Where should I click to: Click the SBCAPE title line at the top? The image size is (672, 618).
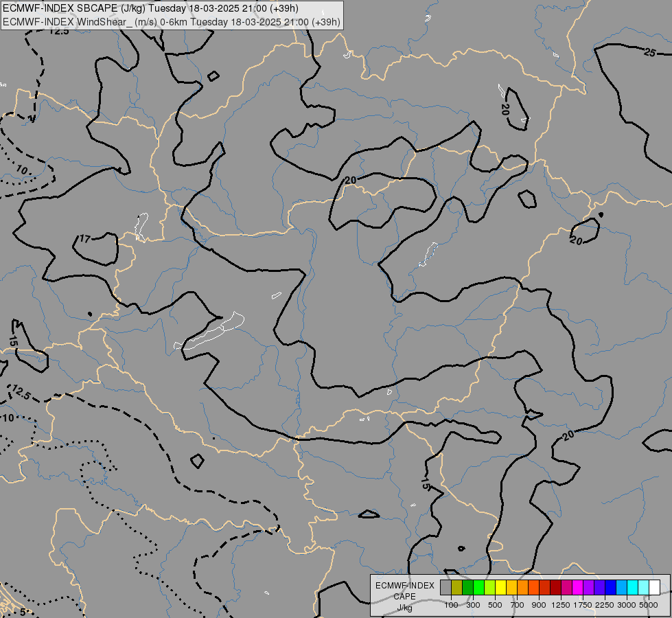(150, 8)
